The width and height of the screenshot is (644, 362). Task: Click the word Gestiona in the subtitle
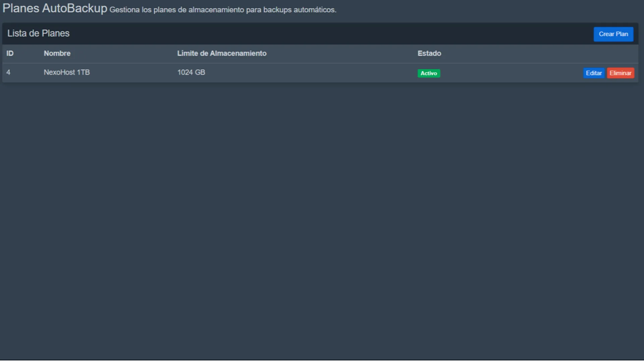tap(124, 10)
